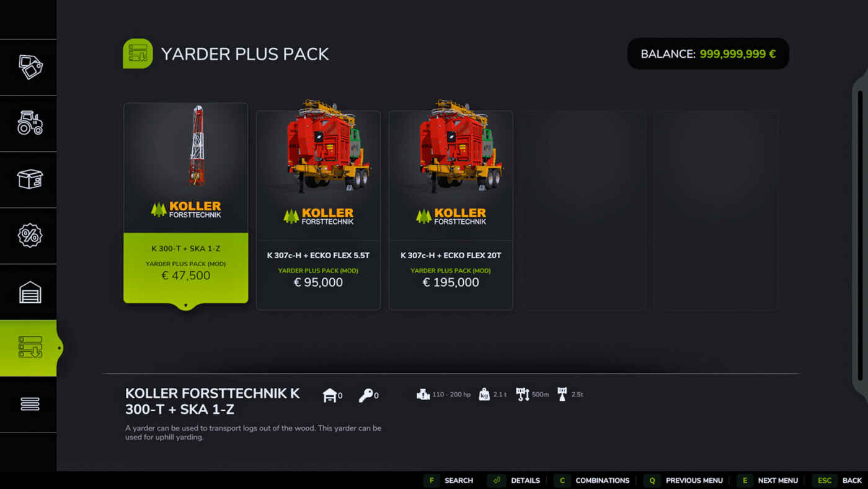Image resolution: width=868 pixels, height=489 pixels.
Task: Open the list menu icon in sidebar
Action: (x=29, y=404)
